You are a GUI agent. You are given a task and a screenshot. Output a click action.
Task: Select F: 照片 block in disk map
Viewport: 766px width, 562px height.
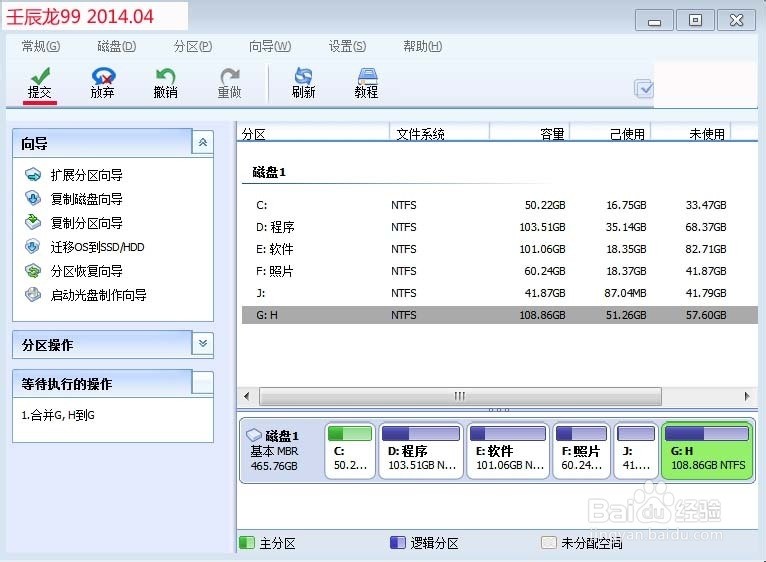(581, 451)
